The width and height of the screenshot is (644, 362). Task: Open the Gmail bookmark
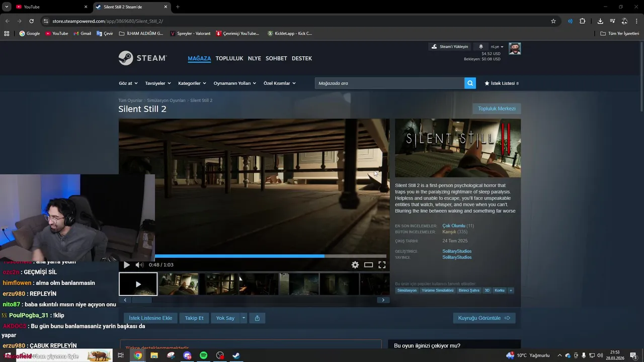pyautogui.click(x=82, y=34)
